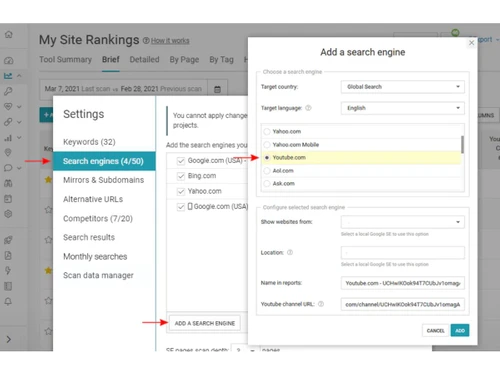Select the Yahoo.com Mobile radio button
Image resolution: width=500 pixels, height=375 pixels.
267,145
